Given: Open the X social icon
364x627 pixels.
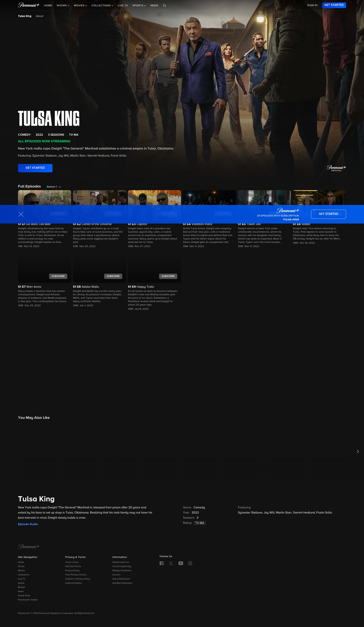Looking at the screenshot, I should [171, 563].
